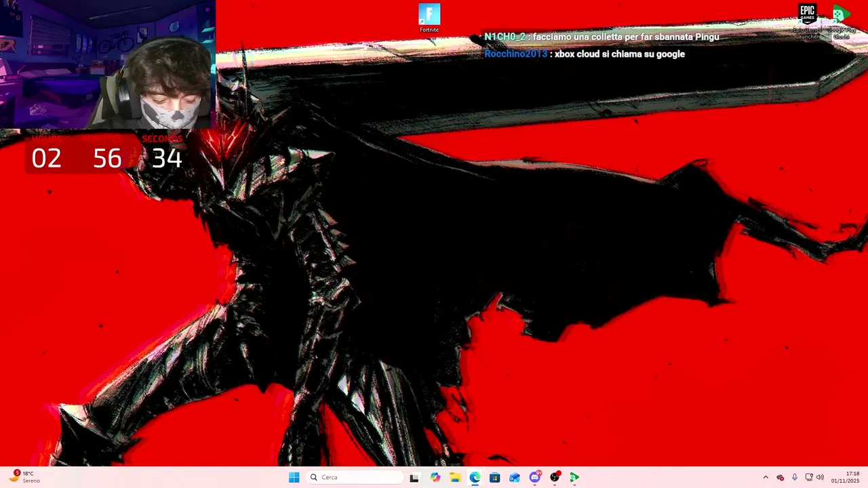Launch Copilot from the taskbar
Viewport: 868px width, 488px height.
click(x=435, y=477)
